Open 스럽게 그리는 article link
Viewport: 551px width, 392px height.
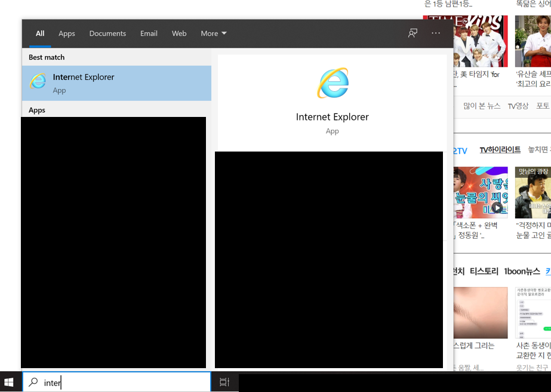coord(474,345)
